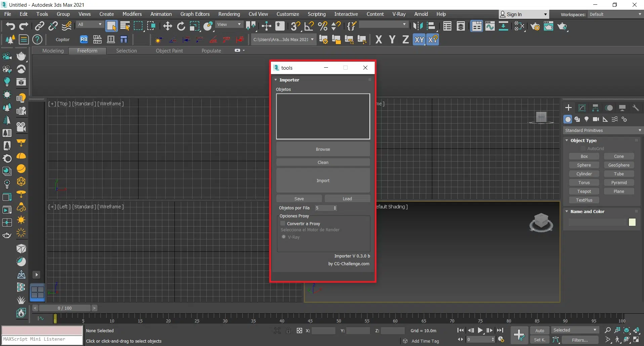The width and height of the screenshot is (644, 346).
Task: Toggle the Auto key button
Action: [539, 331]
